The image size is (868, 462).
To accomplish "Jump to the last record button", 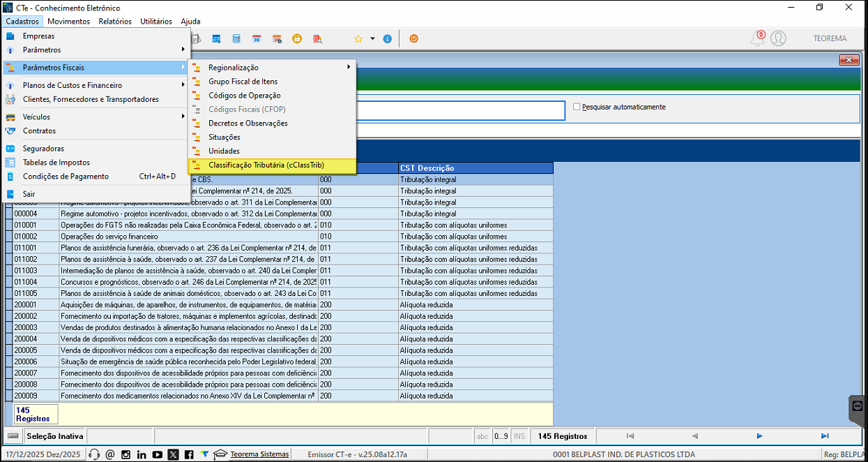I will tap(825, 436).
